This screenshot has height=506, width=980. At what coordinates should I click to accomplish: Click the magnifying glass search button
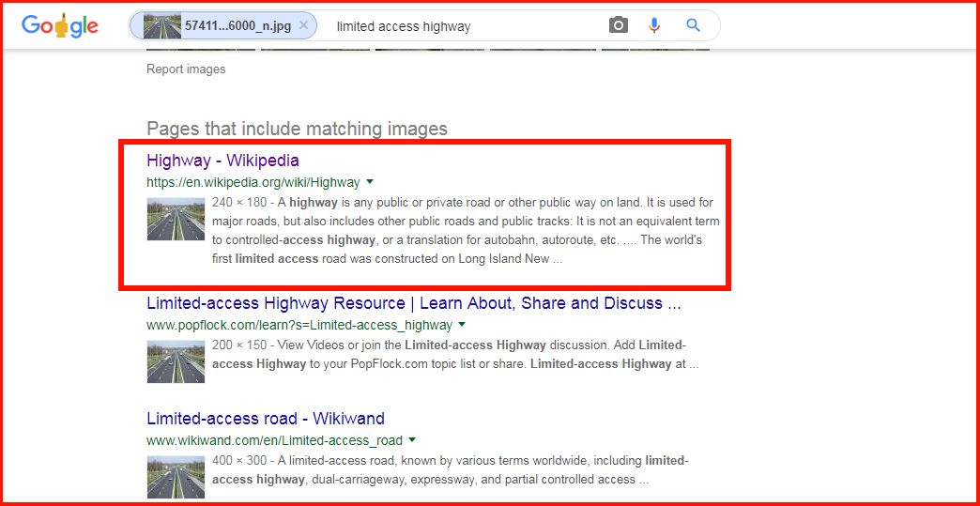point(693,25)
